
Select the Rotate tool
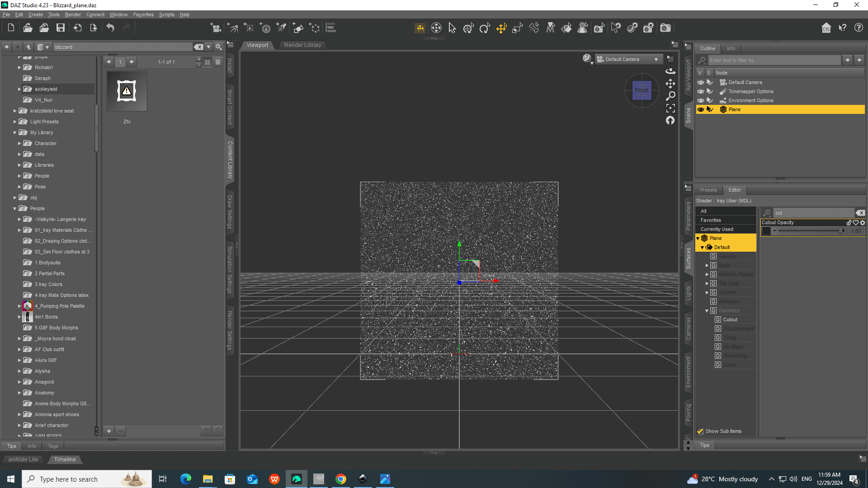485,28
